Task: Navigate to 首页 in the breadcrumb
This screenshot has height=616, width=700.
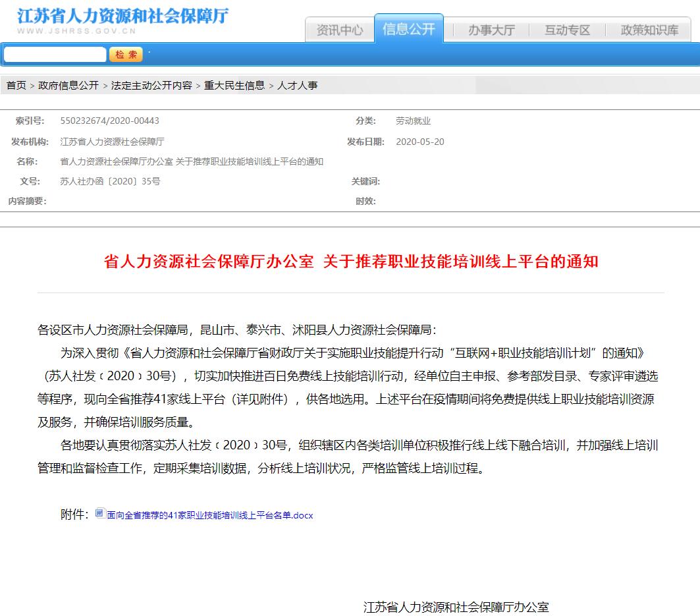Action: pyautogui.click(x=16, y=86)
